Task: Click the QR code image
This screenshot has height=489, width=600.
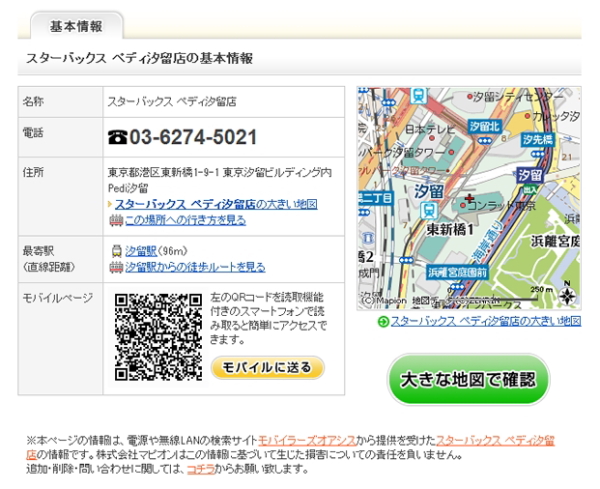Action: [x=157, y=336]
